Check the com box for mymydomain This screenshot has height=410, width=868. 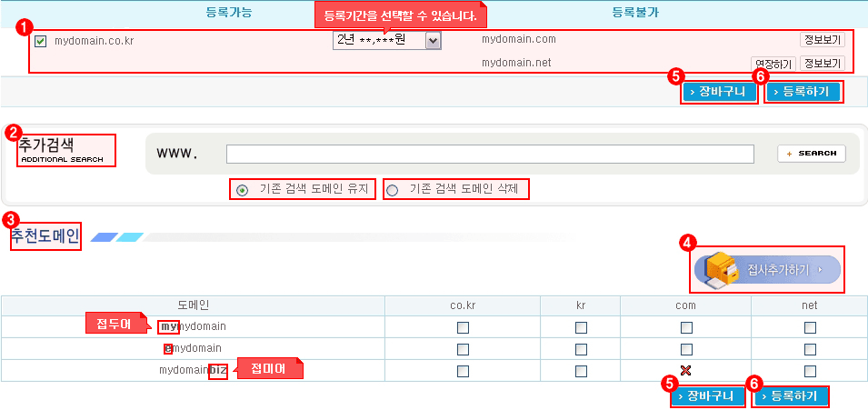tap(686, 327)
